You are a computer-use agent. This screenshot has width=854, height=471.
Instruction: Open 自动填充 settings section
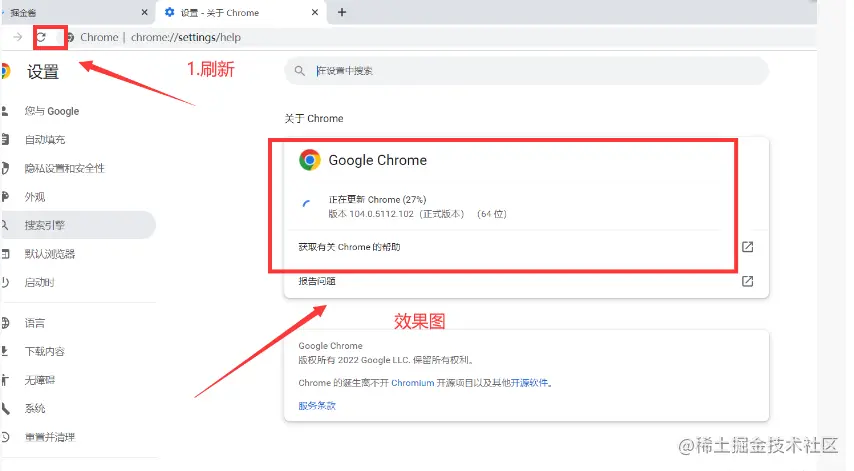pyautogui.click(x=45, y=140)
